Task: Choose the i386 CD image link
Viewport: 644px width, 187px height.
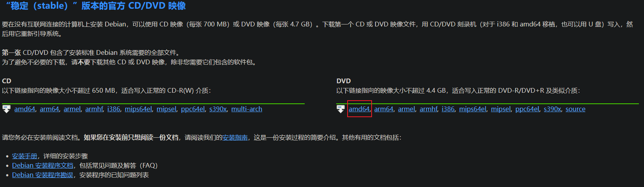Action: click(x=114, y=109)
